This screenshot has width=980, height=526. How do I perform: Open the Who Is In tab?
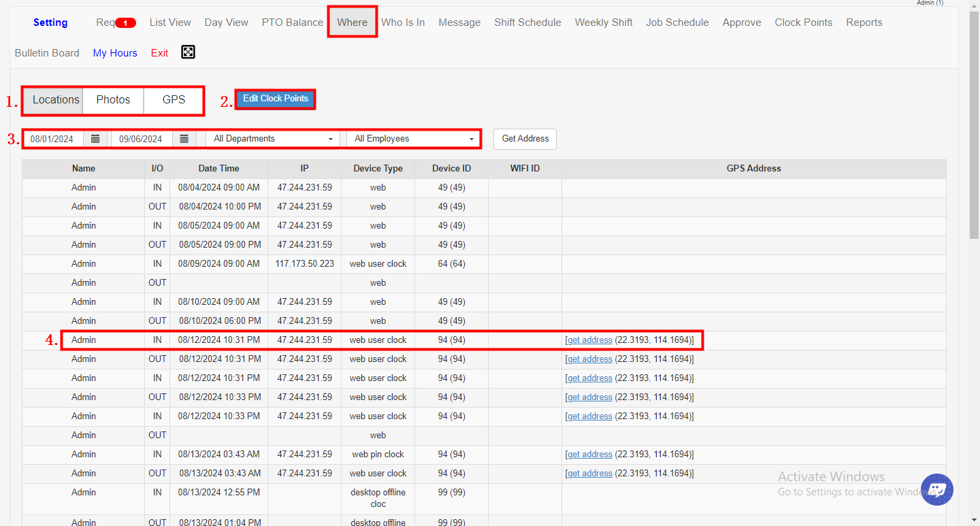(x=403, y=22)
